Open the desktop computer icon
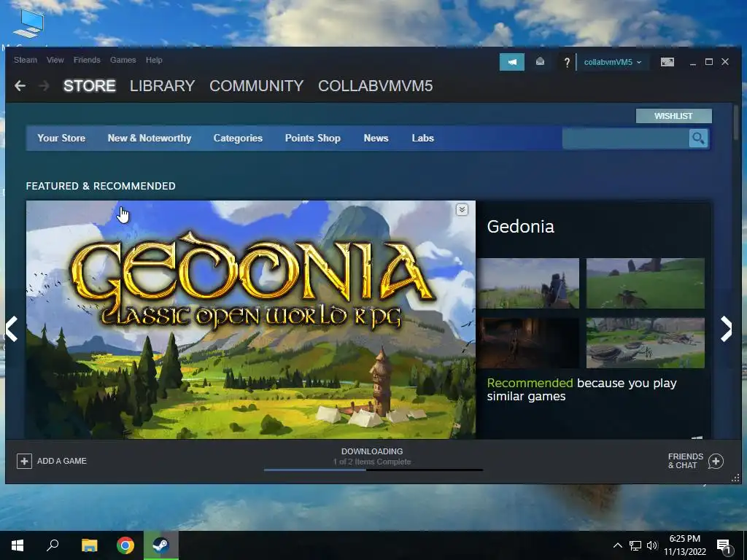The image size is (747, 560). 28,24
